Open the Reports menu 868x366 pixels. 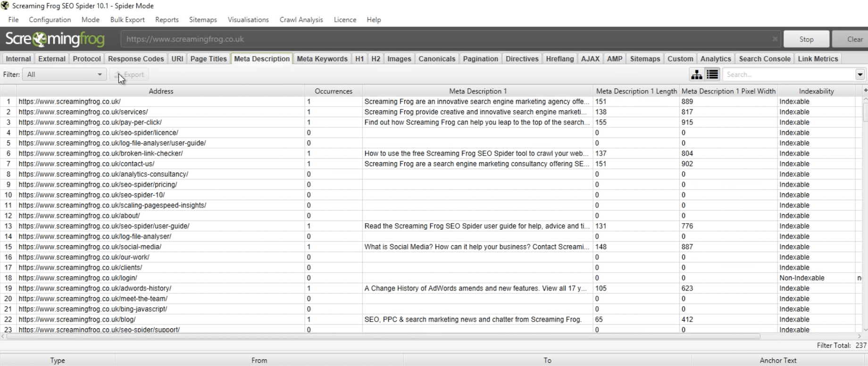pyautogui.click(x=167, y=20)
